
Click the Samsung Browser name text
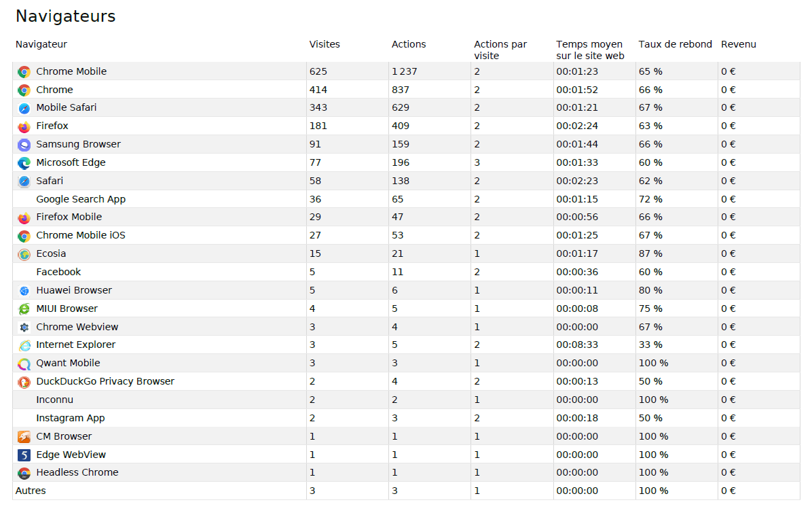pyautogui.click(x=78, y=144)
